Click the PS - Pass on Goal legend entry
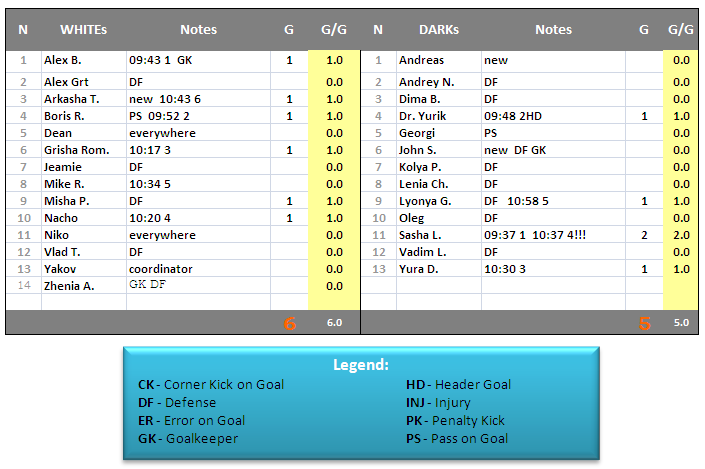The image size is (705, 469). 457,438
